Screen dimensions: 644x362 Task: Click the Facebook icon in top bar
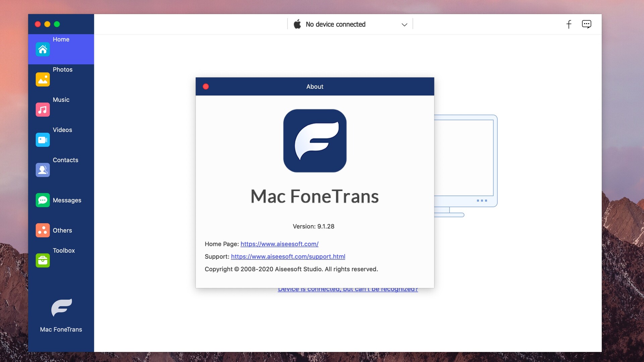point(569,24)
